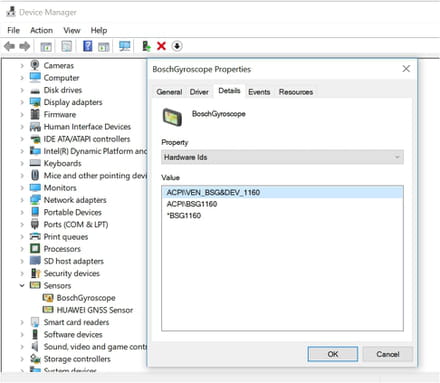Click the BoschGyroscope device icon in tree
This screenshot has width=440, height=383.
tap(48, 297)
